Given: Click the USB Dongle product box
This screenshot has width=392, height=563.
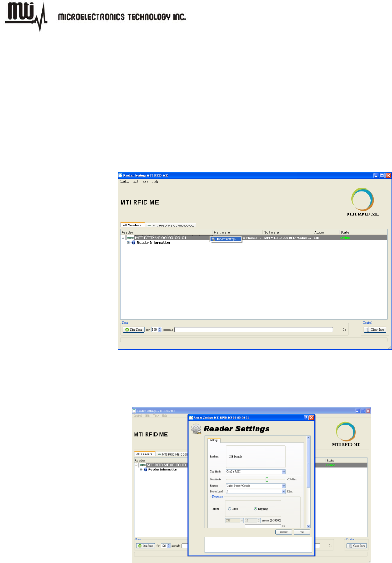Looking at the screenshot, I should [x=256, y=457].
